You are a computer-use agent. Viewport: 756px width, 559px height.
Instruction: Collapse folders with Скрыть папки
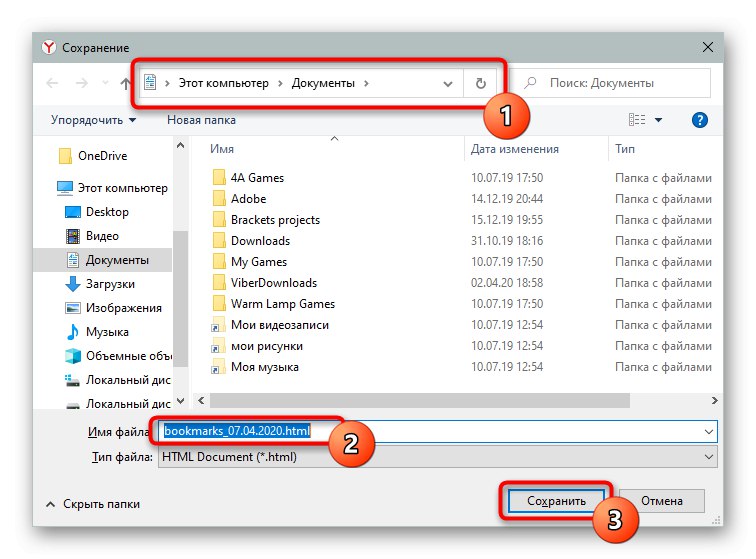(x=93, y=504)
